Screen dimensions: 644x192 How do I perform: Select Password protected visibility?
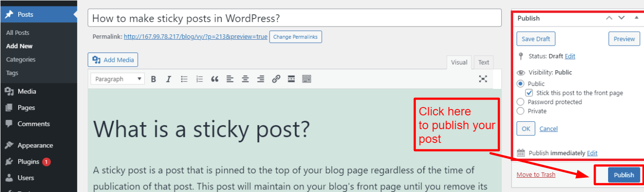[521, 102]
